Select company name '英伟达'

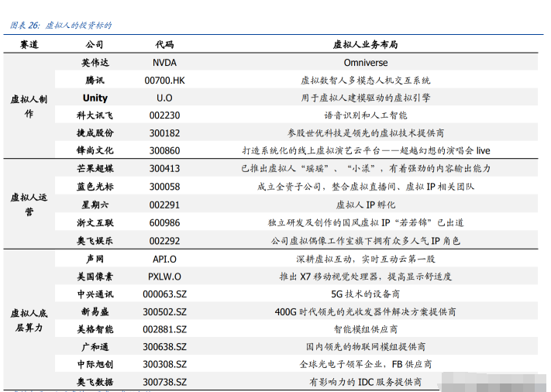(95, 63)
